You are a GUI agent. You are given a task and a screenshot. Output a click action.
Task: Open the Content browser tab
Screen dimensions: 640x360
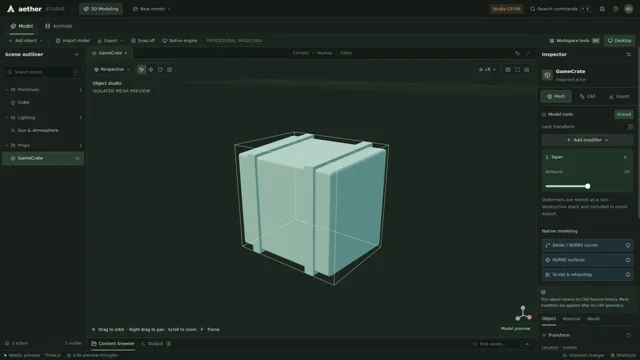[113, 344]
